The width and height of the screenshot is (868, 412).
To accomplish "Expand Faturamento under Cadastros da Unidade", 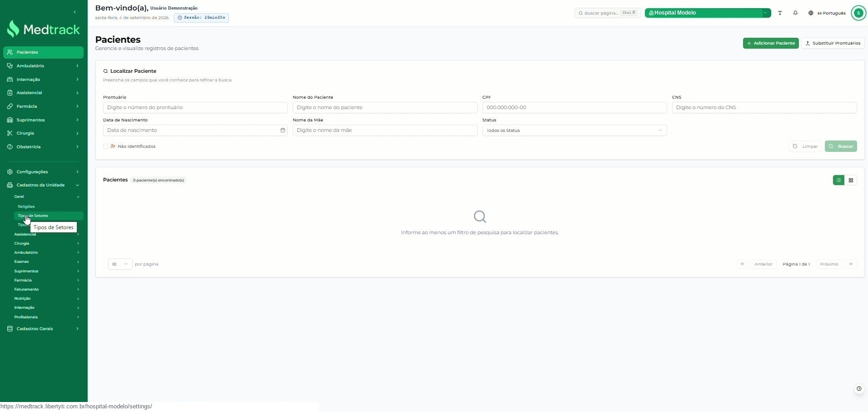I will 47,289.
